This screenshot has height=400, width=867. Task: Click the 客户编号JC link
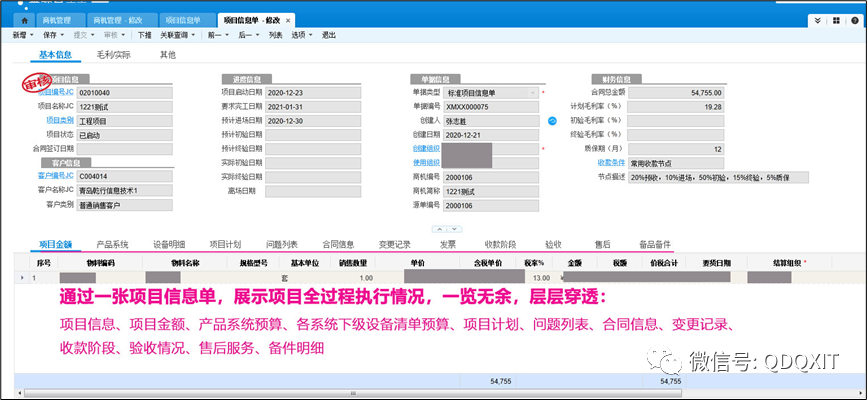click(x=56, y=176)
